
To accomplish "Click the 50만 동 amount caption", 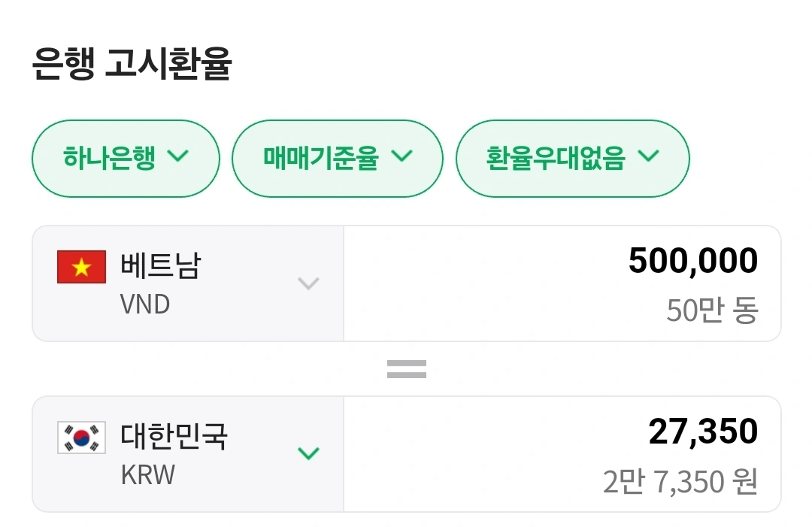I will coord(712,310).
